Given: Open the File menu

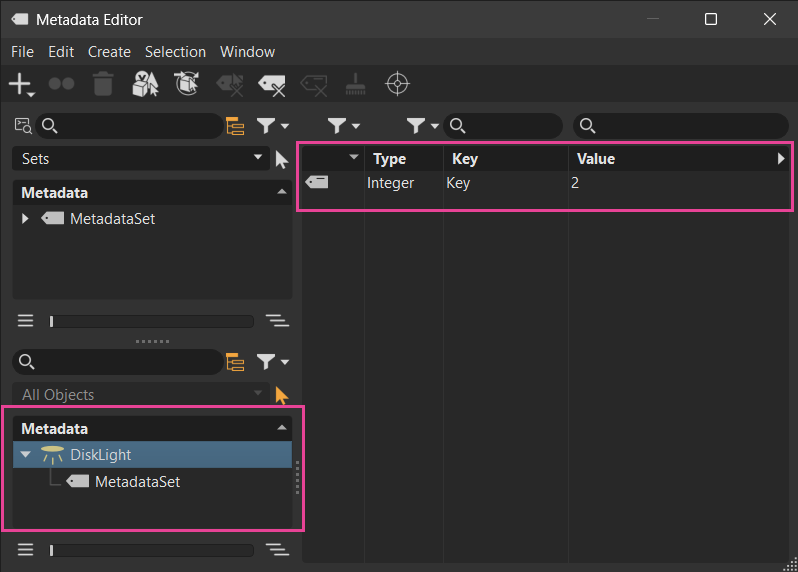Looking at the screenshot, I should coord(22,52).
